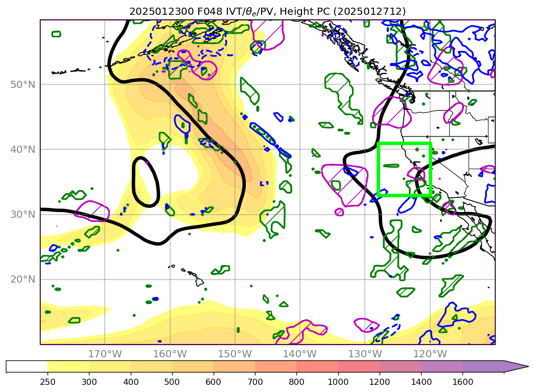The height and width of the screenshot is (392, 535).
Task: Click the 600–700 orange colorbar segment
Action: 235,366
